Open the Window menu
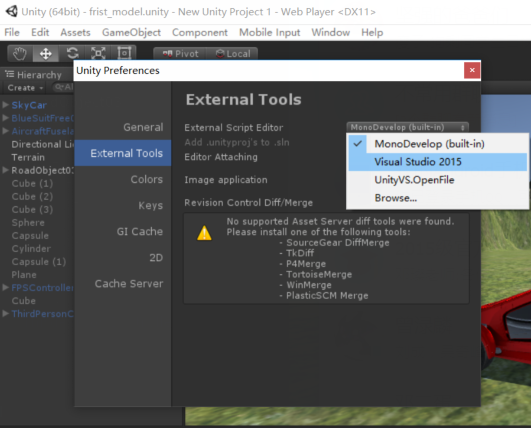 tap(331, 33)
